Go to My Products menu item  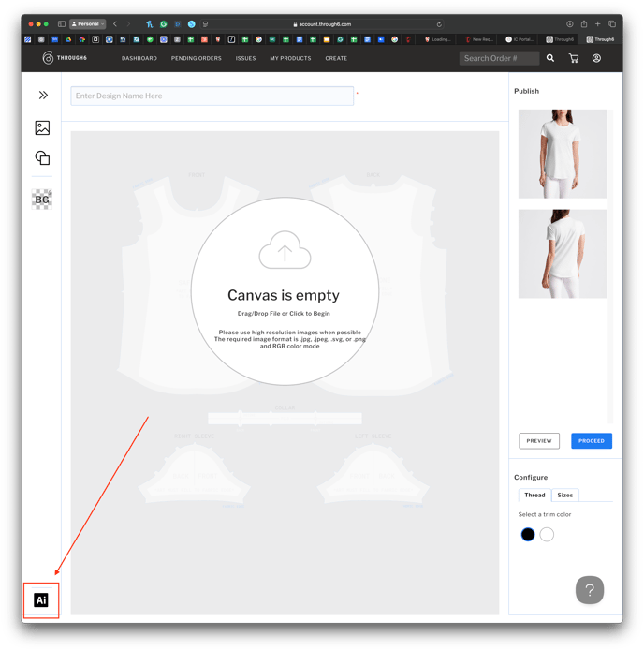pos(290,58)
